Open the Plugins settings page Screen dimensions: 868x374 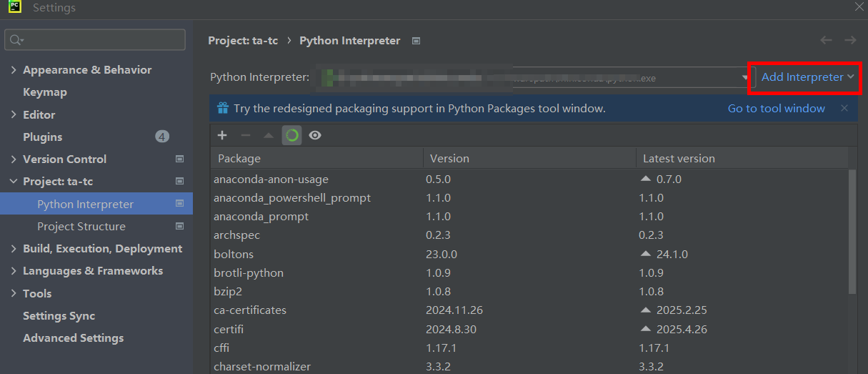pos(43,137)
